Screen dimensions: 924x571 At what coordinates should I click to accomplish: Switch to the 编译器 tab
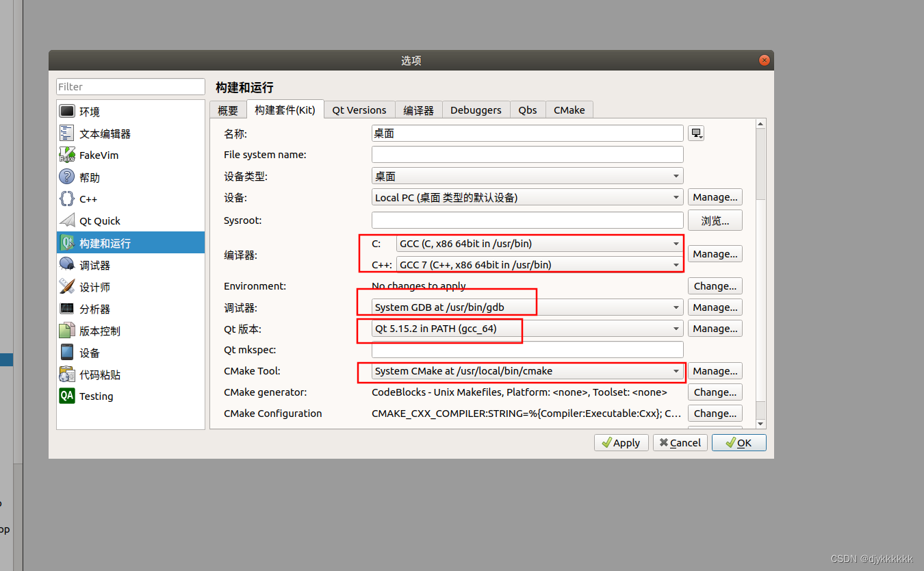click(418, 110)
